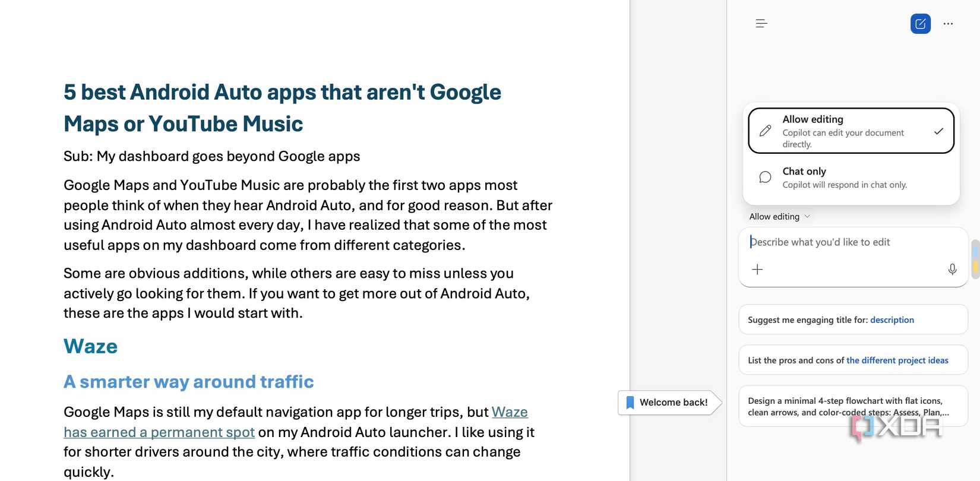980x481 pixels.
Task: Choose the Design a minimal 4-step flowchart prompt
Action: pyautogui.click(x=853, y=406)
